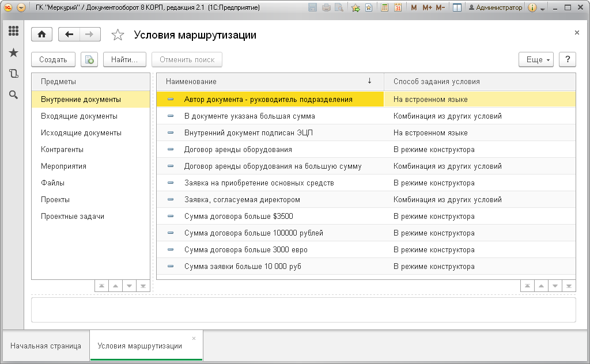590x364 pixels.
Task: Go to the home page icon
Action: (x=41, y=35)
